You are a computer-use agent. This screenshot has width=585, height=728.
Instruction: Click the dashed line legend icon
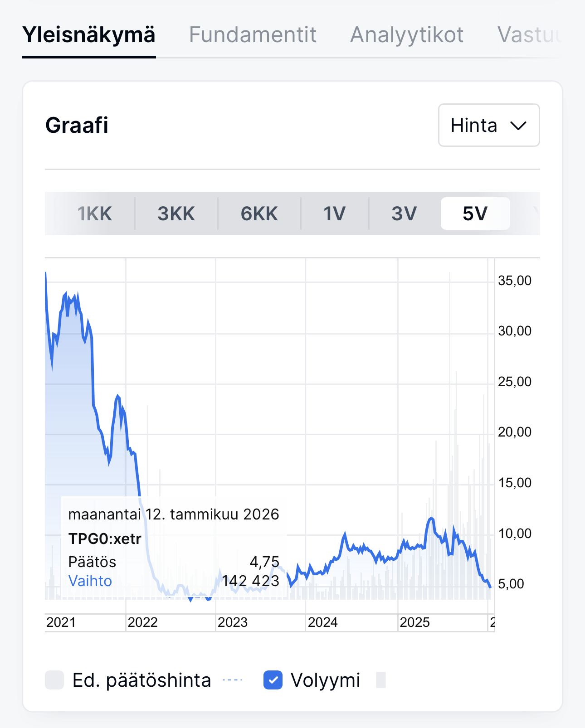pos(233,680)
